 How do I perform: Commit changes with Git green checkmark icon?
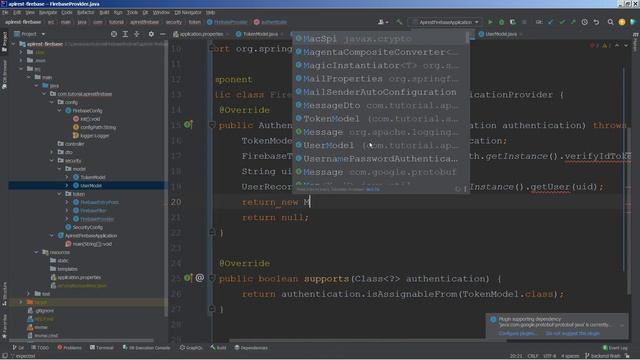(x=562, y=22)
